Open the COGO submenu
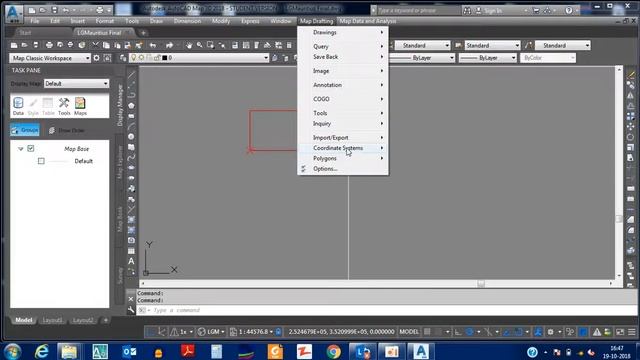The height and width of the screenshot is (360, 640). [x=343, y=99]
